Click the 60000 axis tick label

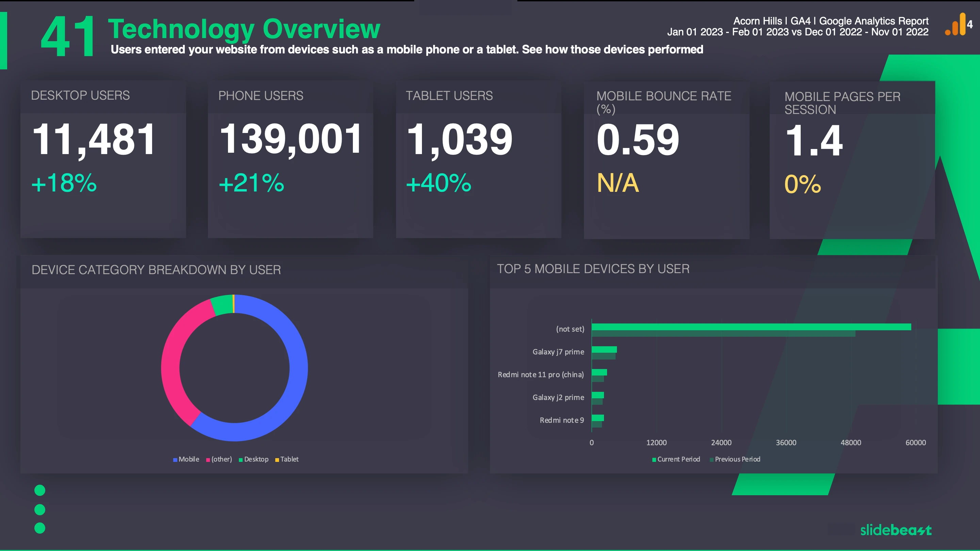[x=916, y=443]
